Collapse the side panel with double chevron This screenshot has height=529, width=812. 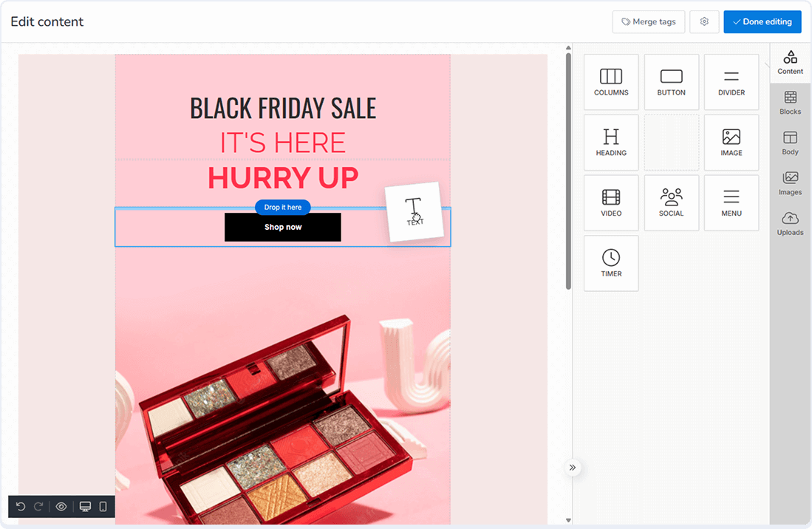click(572, 468)
